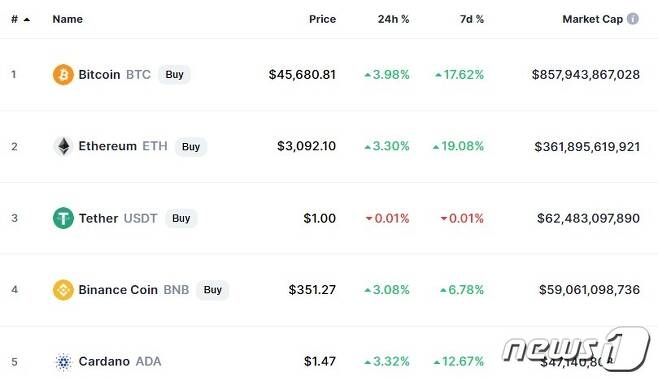Toggle the rank sort arrow beside #
This screenshot has width=658, height=381.
(x=27, y=19)
